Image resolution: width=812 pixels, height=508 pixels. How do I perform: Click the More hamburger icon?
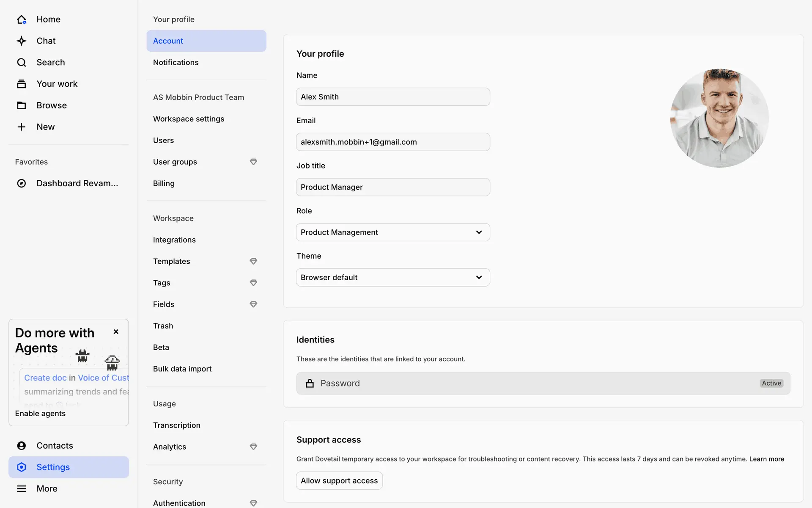22,489
